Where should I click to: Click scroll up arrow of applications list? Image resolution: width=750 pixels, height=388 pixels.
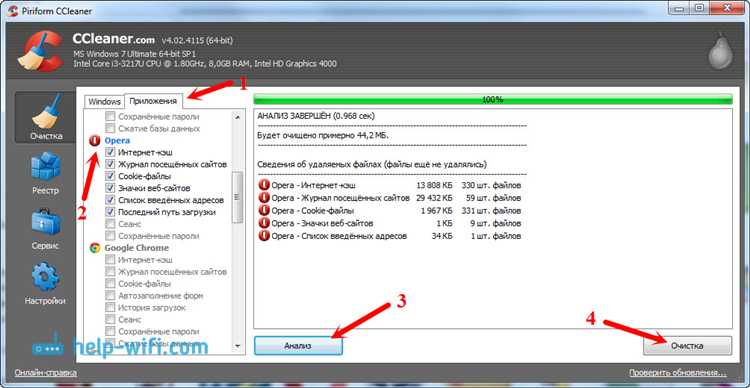point(237,116)
